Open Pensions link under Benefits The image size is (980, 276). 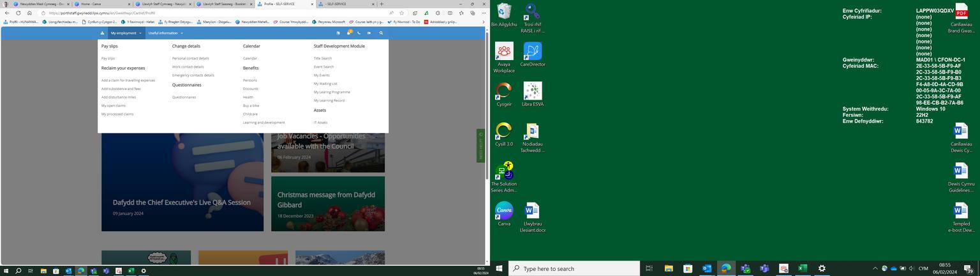249,80
